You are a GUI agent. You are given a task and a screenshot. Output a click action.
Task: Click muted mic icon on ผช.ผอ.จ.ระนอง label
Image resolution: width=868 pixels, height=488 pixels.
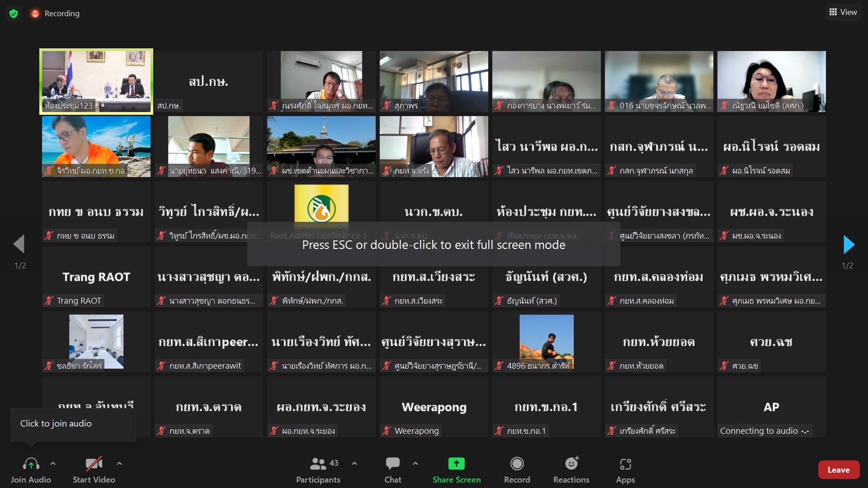(x=725, y=235)
